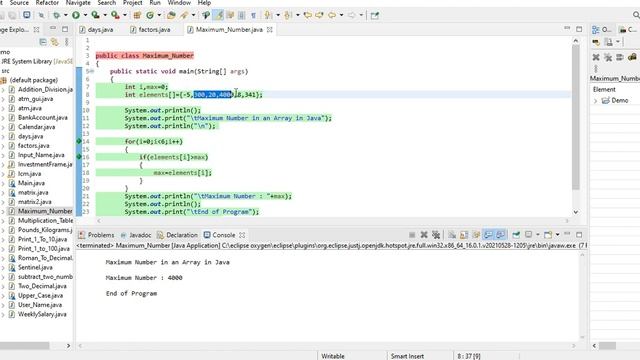Expand the lcm.java tree node
This screenshot has height=360, width=640.
click(x=3, y=174)
